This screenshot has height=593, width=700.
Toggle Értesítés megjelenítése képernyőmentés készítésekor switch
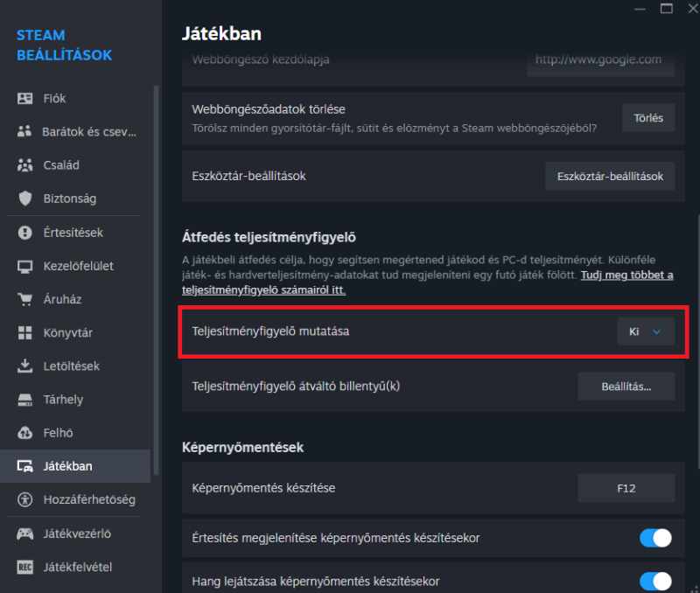click(655, 538)
